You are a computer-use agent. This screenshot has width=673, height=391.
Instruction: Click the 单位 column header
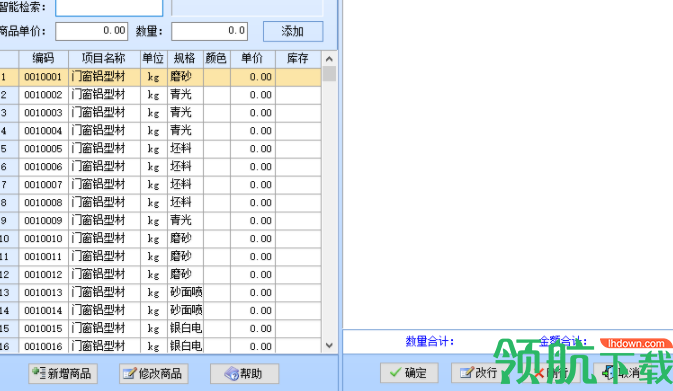pos(154,58)
